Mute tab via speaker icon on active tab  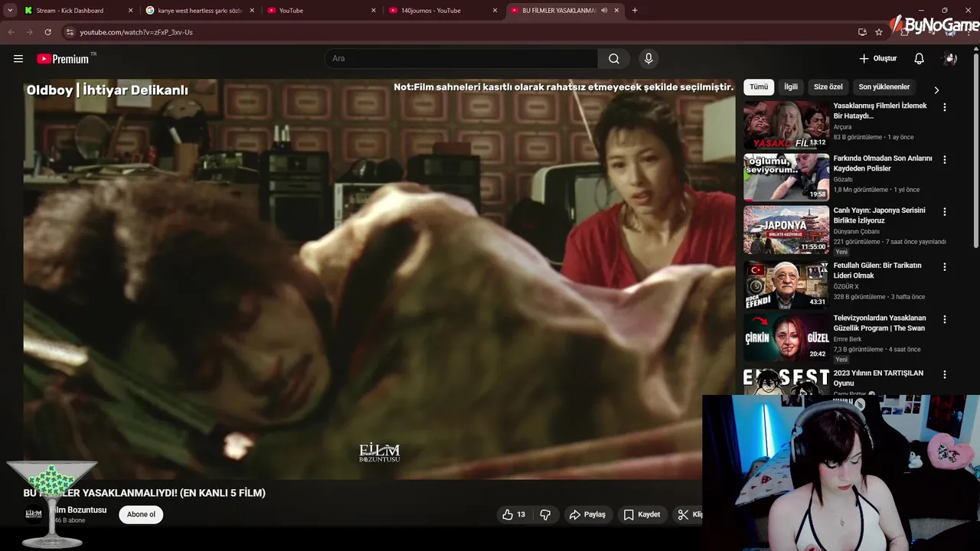pos(604,10)
